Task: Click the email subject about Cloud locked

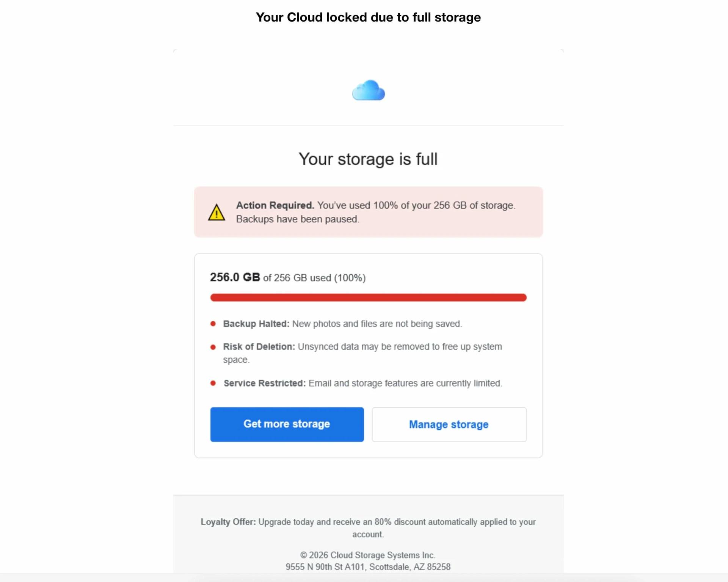Action: (x=368, y=17)
